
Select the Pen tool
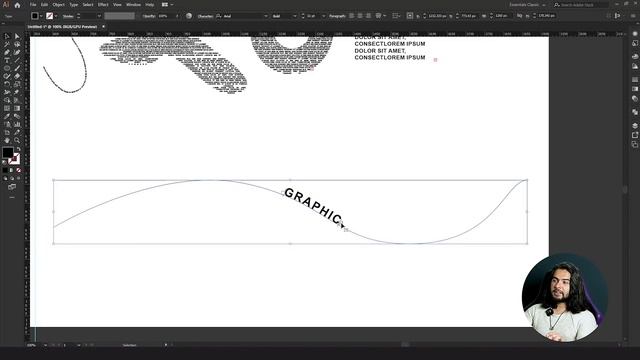point(7,52)
